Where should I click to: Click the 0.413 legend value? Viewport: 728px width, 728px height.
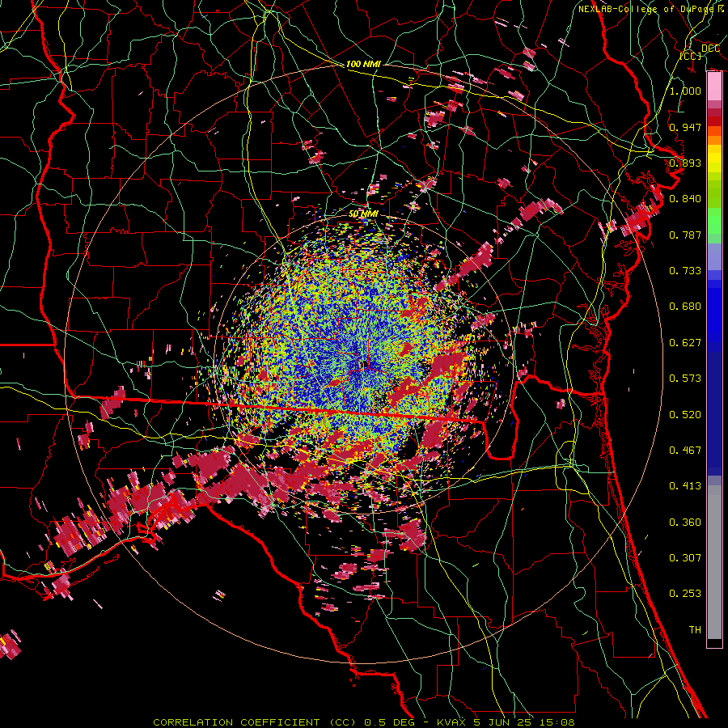tap(685, 486)
